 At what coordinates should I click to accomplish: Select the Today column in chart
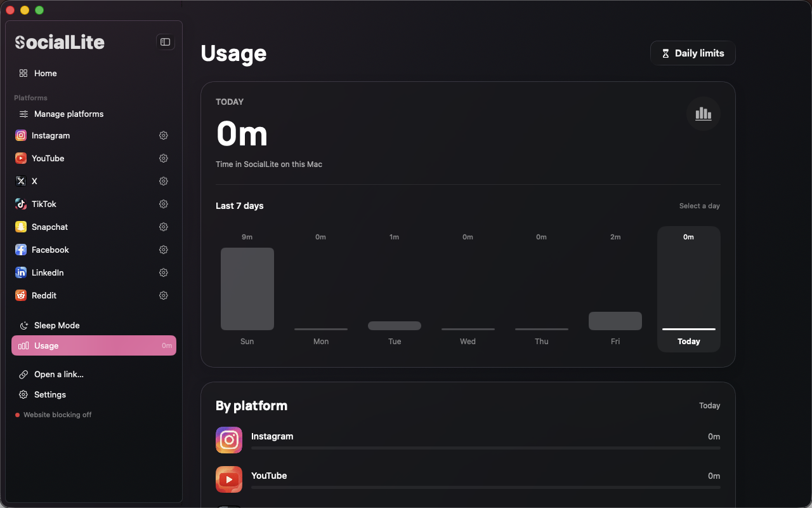(689, 289)
